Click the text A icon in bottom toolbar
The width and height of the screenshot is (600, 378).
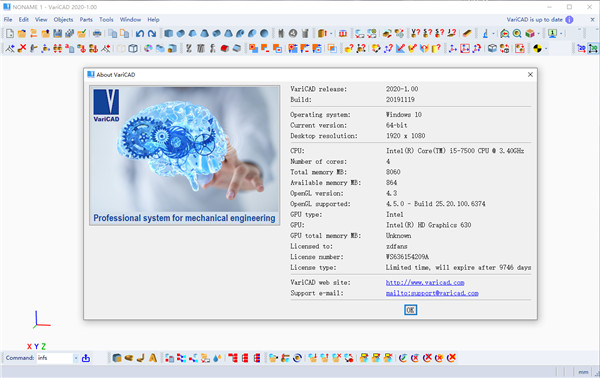click(153, 358)
